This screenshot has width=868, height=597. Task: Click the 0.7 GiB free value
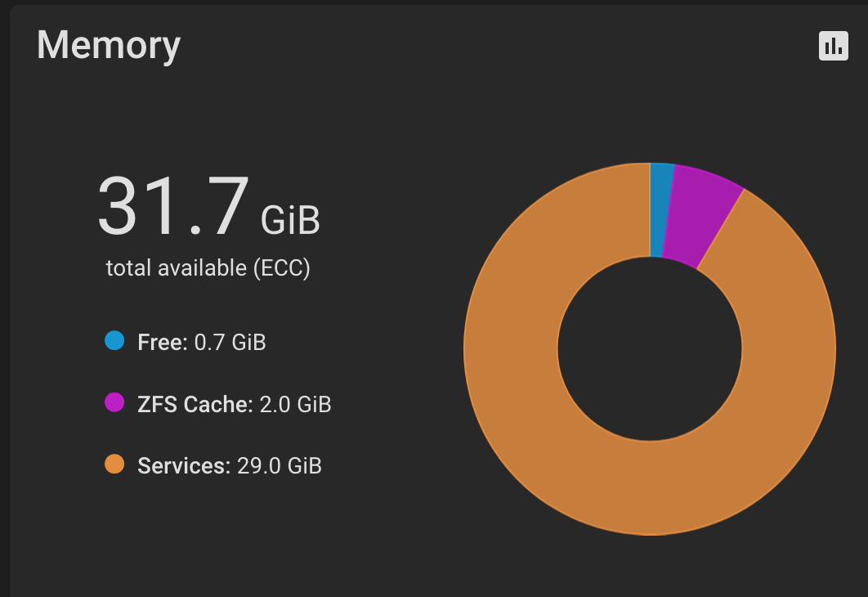coord(230,342)
